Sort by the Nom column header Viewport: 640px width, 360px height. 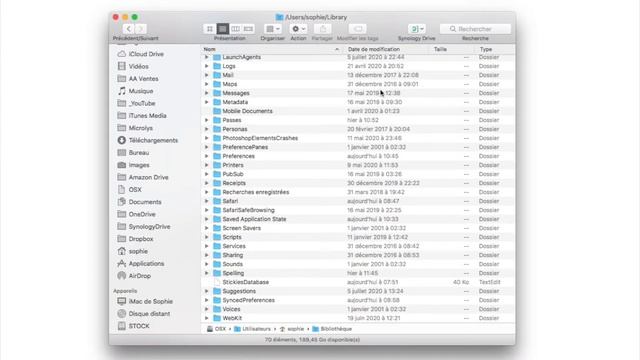pos(272,49)
